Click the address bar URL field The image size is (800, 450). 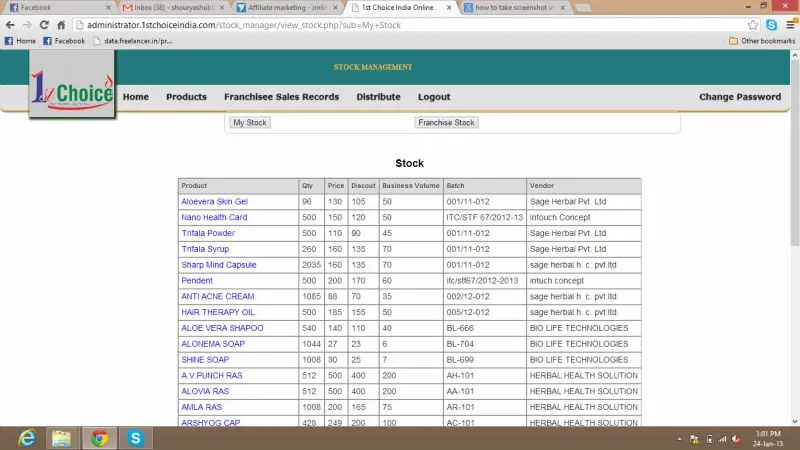(400, 24)
